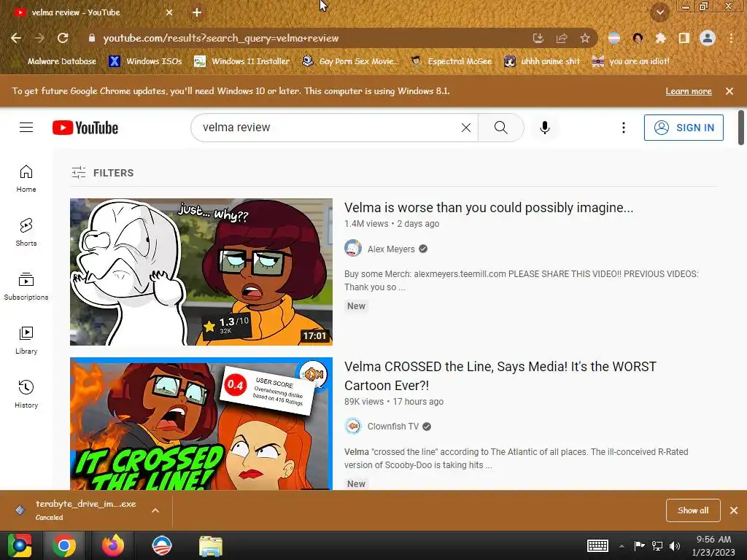The height and width of the screenshot is (560, 747).
Task: Open Espectral McGee bookmark
Action: 452,61
